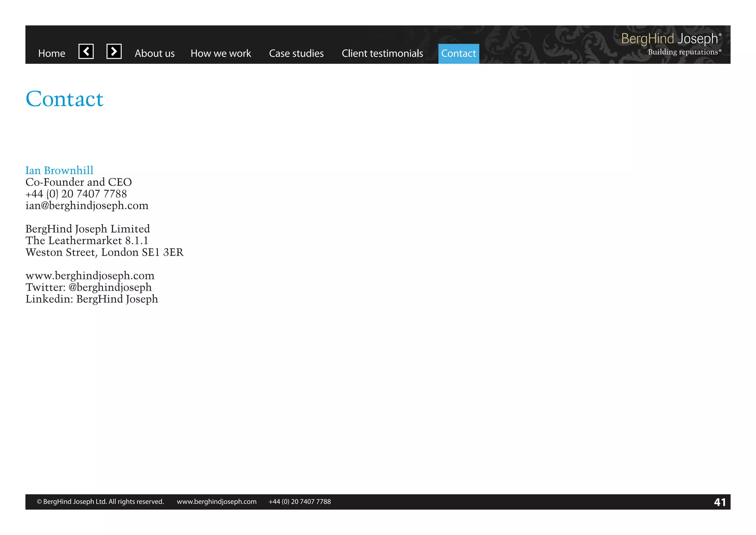
Task: Click the Linkedin BergHind Joseph line
Action: click(x=92, y=299)
